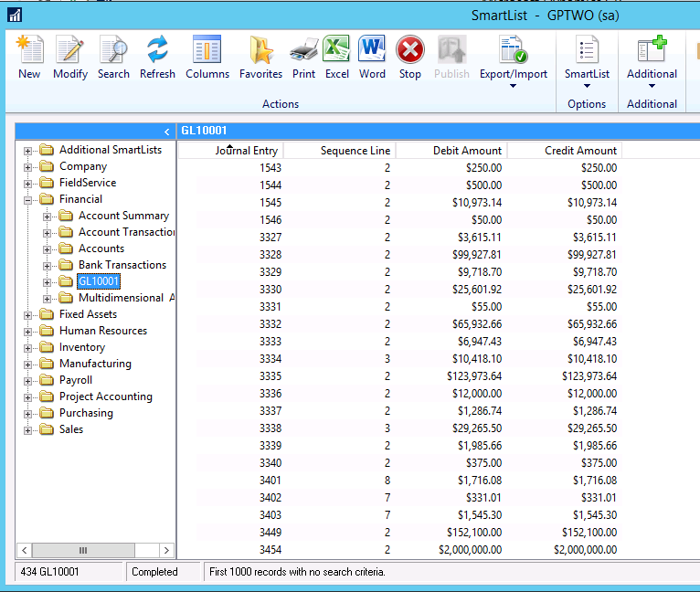Select journal entry 3338 row
Viewport: 700px width, 592px height.
tap(399, 428)
